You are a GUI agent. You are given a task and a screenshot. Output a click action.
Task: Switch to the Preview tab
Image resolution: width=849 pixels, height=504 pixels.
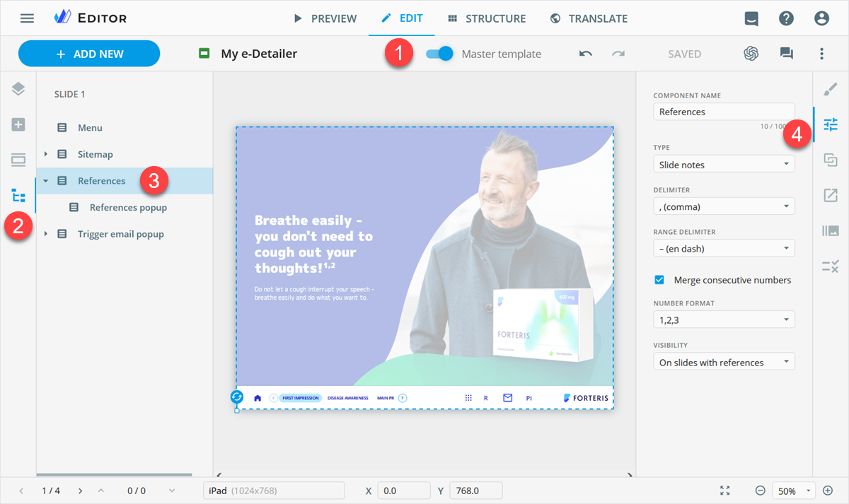[x=325, y=18]
